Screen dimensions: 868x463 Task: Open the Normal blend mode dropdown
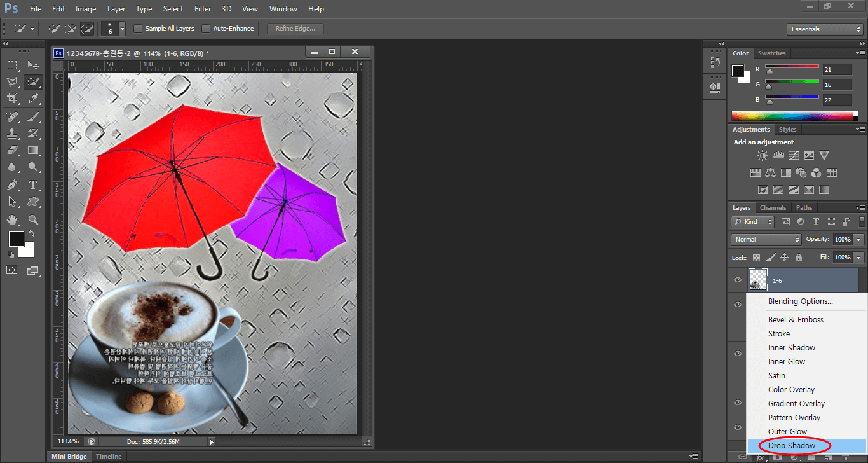(x=766, y=240)
